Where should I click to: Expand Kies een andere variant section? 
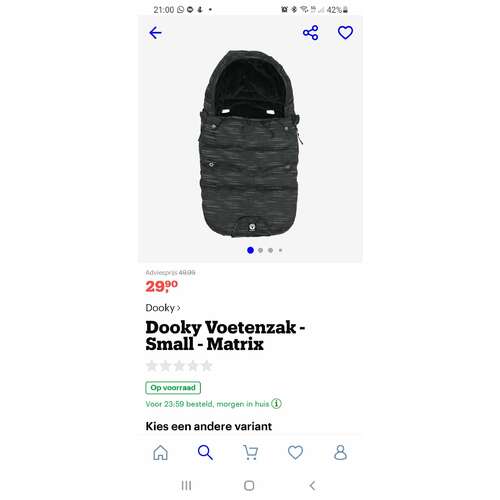[209, 426]
